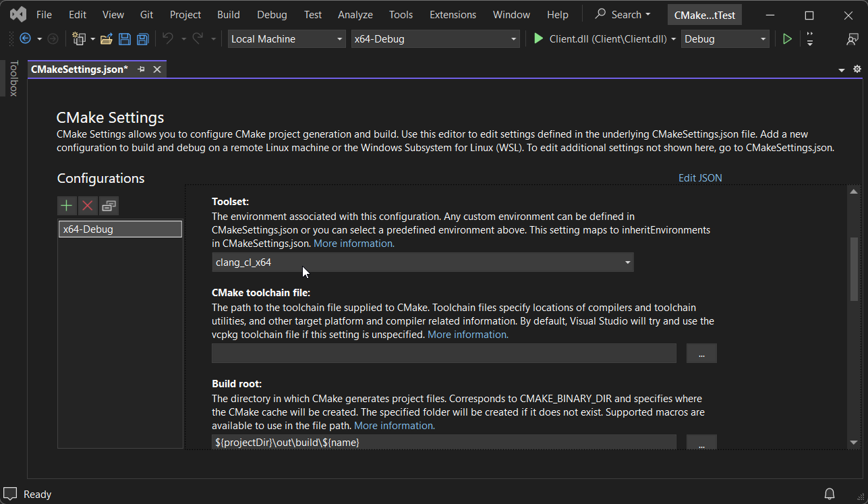Open notifications bell in status bar
Screen dimensions: 868x504
tap(830, 494)
